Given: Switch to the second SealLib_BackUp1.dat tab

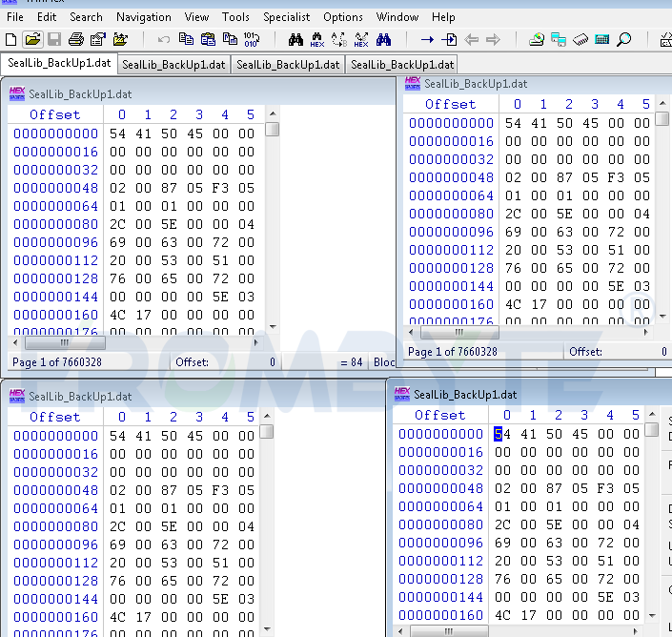Looking at the screenshot, I should point(173,65).
